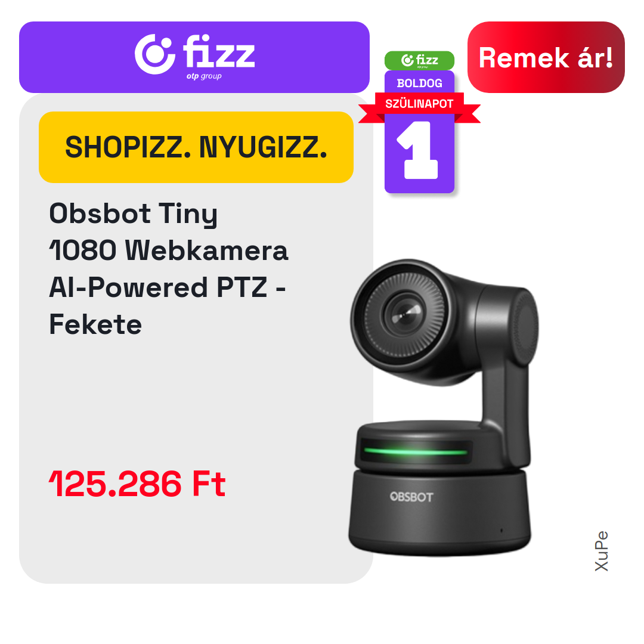Click the otp group text
Screen dimensions: 644x644
click(x=204, y=76)
